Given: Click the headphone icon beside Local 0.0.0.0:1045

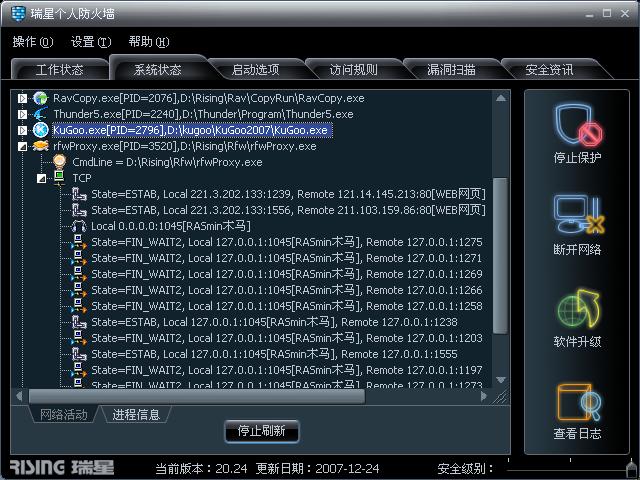Looking at the screenshot, I should click(x=79, y=226).
